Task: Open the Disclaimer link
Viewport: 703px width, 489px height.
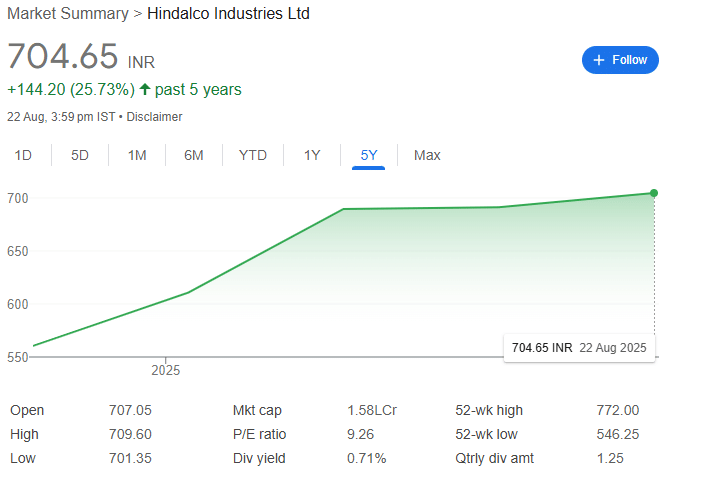Action: [x=154, y=117]
